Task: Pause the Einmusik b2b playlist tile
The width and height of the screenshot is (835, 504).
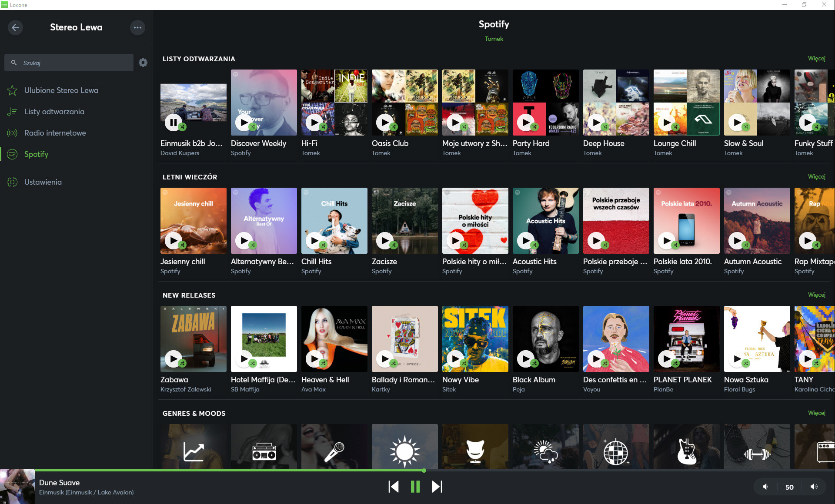Action: (x=173, y=123)
